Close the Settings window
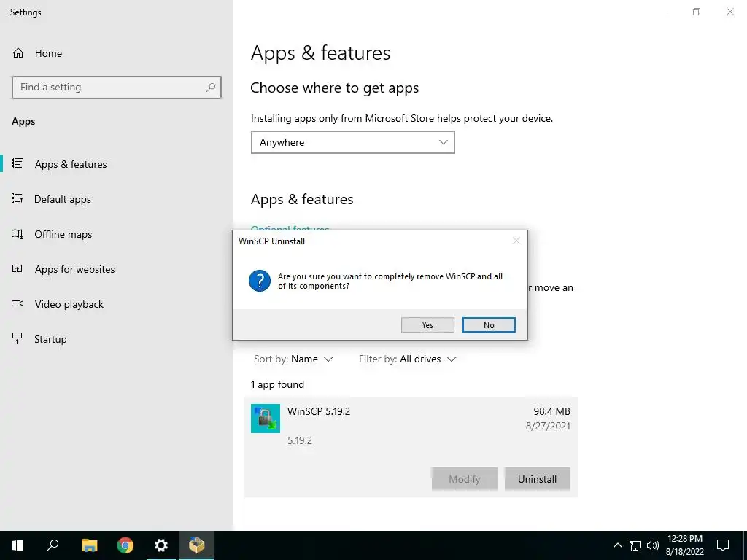 point(729,12)
